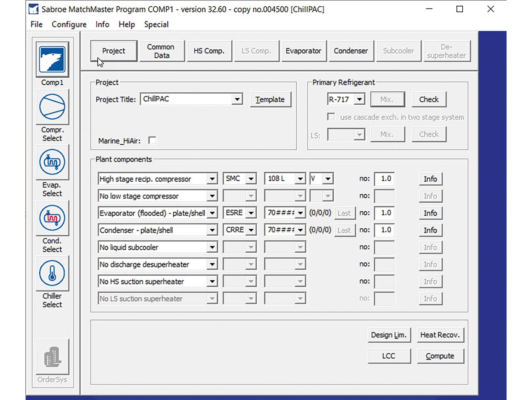Image resolution: width=532 pixels, height=400 pixels.
Task: Open the R-717 refrigerant dropdown
Action: (x=359, y=99)
